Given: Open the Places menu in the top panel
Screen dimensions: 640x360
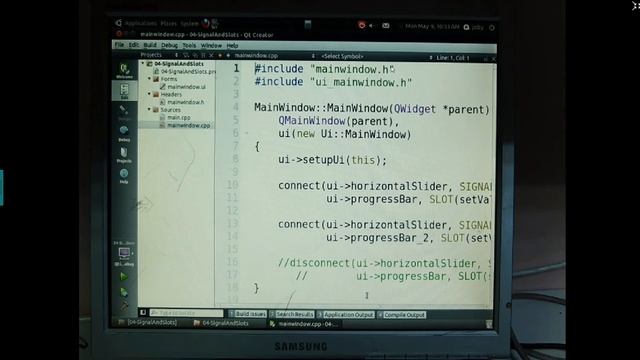Looking at the screenshot, I should click(x=169, y=24).
